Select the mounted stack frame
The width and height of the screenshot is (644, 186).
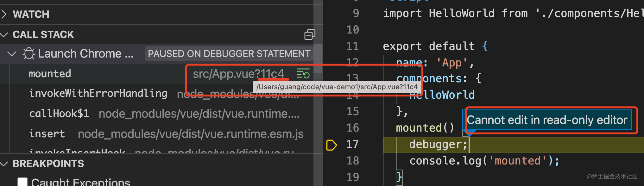pyautogui.click(x=50, y=74)
